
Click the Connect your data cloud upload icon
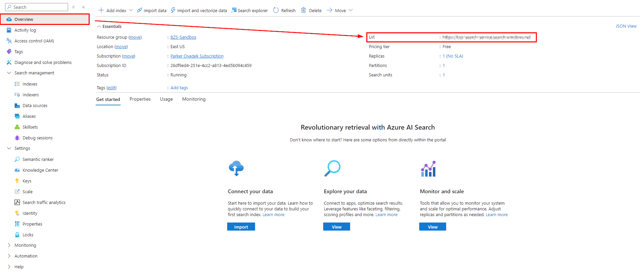pyautogui.click(x=236, y=168)
